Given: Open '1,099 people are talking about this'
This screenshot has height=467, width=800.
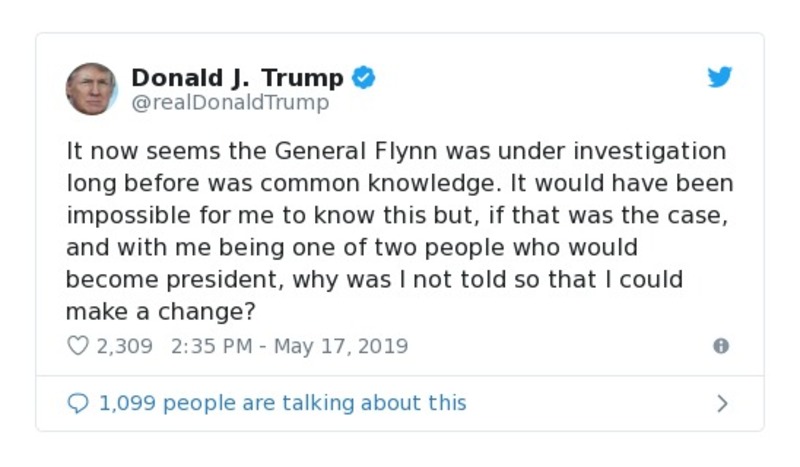Looking at the screenshot, I should point(281,403).
